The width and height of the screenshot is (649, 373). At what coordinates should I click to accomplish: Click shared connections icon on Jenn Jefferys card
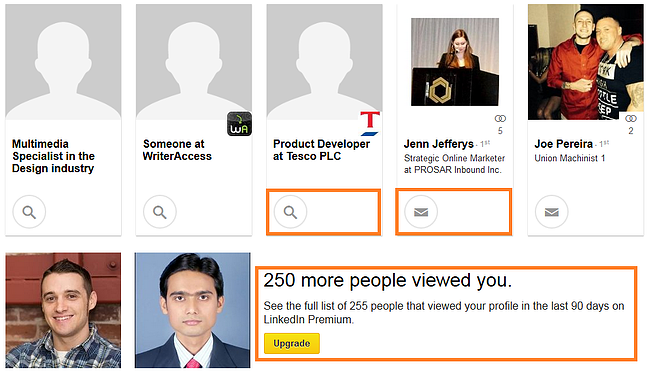(500, 118)
